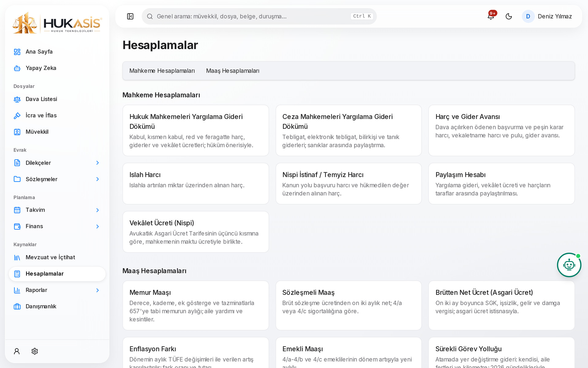588x368 pixels.
Task: Focus the Genel arama search field
Action: 259,16
